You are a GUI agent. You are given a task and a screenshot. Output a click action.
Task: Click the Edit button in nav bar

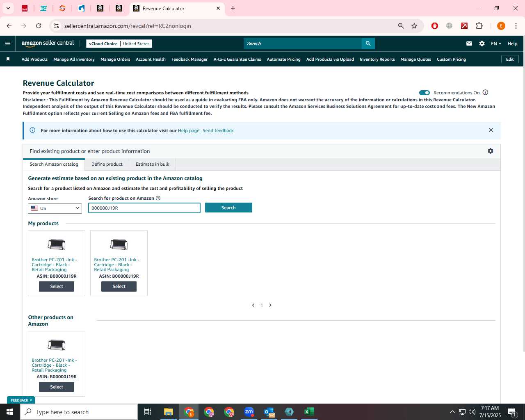click(x=510, y=59)
